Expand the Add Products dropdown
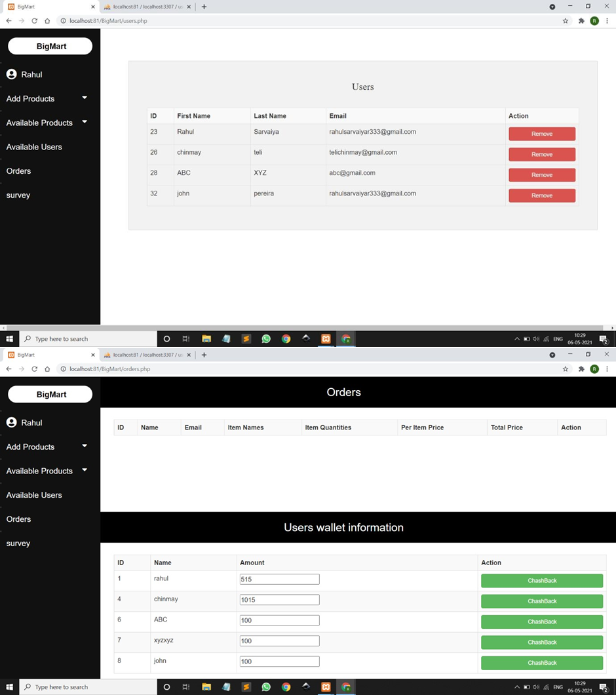Viewport: 616px width, 695px height. (x=84, y=98)
